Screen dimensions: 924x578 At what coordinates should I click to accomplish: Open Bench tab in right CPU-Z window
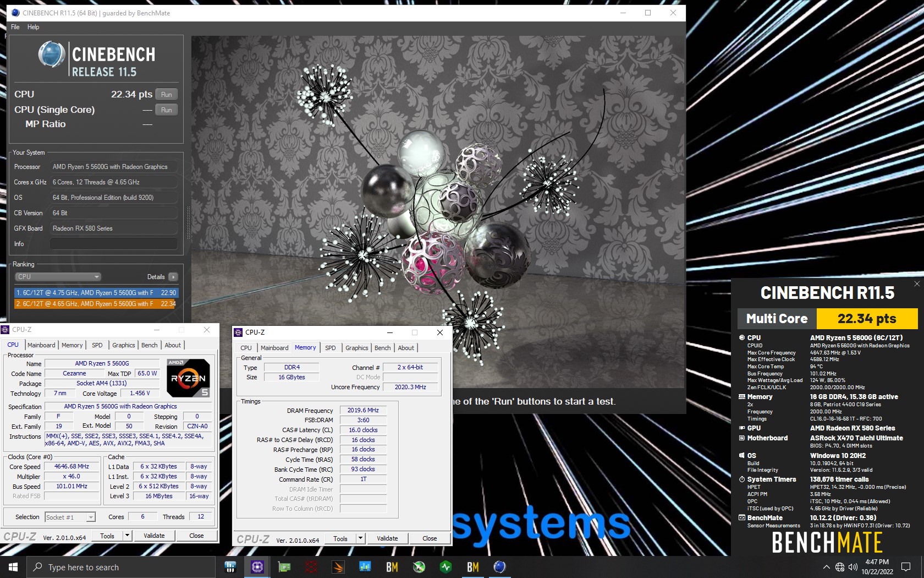382,348
